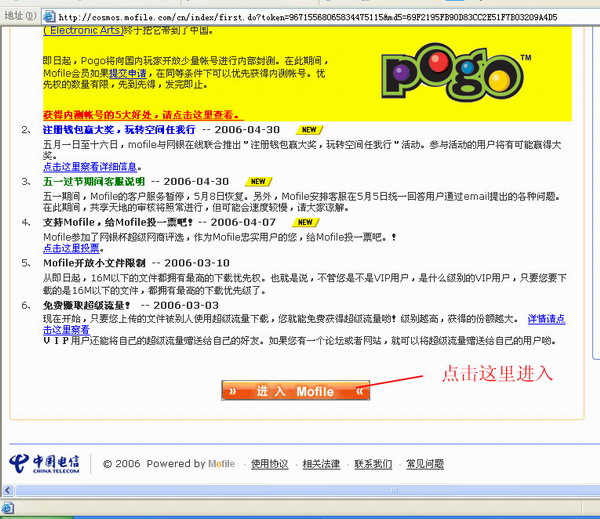The image size is (600, 519).
Task: Click NEW badge beside 2006-04-07 item
Action: coord(305,222)
